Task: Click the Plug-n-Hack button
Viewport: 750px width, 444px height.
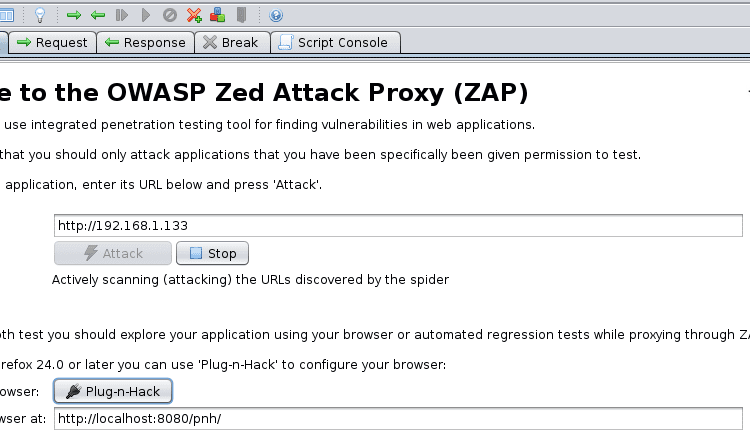Action: (113, 391)
